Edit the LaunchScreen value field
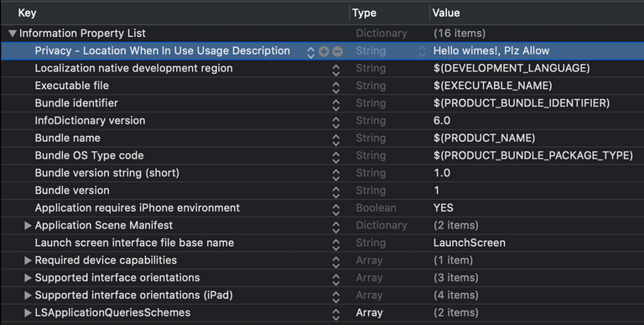 (x=470, y=243)
